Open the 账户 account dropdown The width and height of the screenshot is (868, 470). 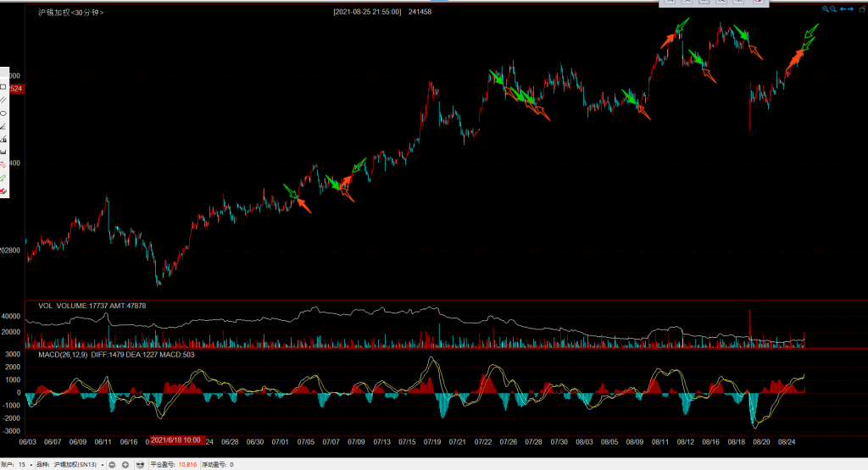click(25, 464)
